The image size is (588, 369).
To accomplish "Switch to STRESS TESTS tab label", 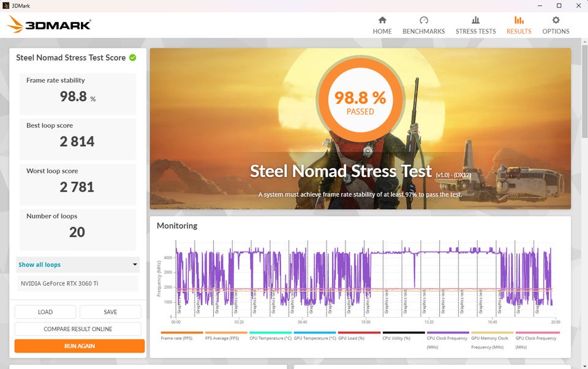I will tap(475, 31).
